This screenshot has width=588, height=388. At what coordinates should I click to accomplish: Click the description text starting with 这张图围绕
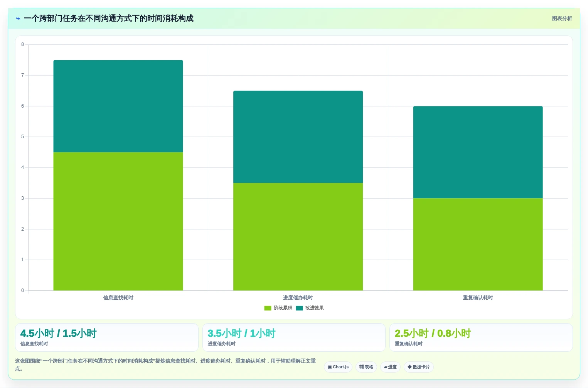[x=165, y=364]
